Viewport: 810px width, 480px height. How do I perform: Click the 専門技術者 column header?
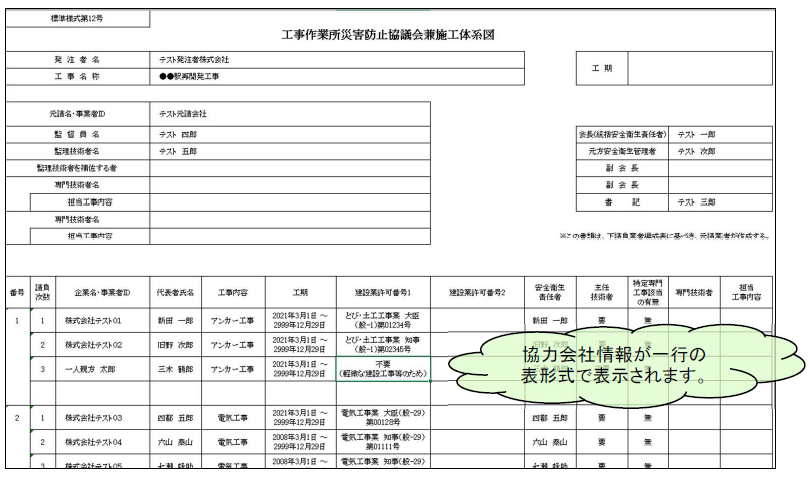click(x=694, y=292)
